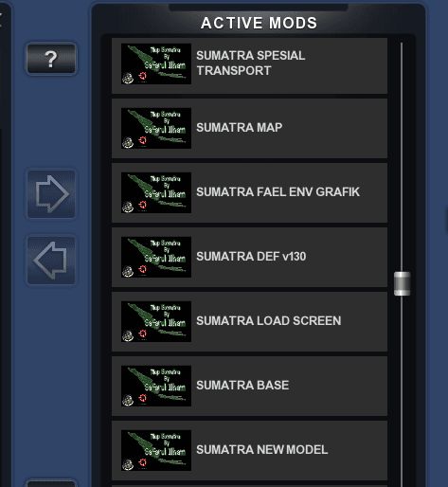Select SUMATRA SPESIAL TRANSPORT mod name

251,63
